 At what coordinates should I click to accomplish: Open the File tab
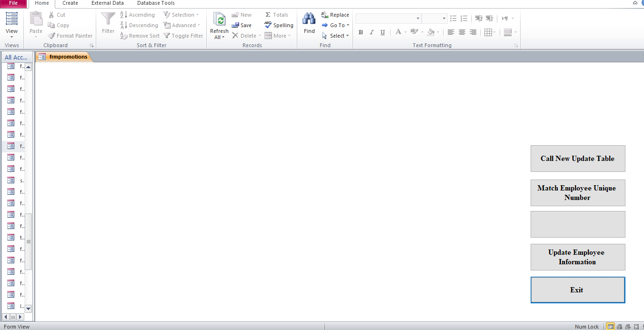click(13, 3)
